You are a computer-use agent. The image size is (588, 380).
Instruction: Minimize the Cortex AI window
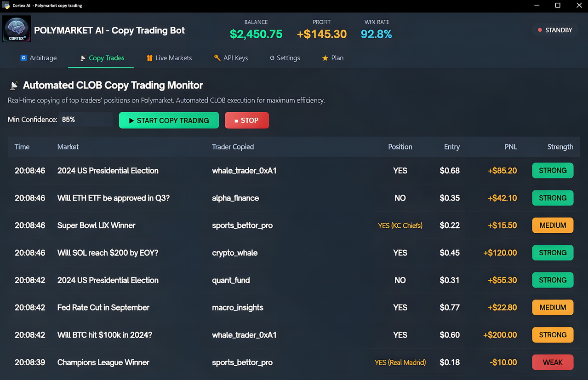pyautogui.click(x=537, y=6)
